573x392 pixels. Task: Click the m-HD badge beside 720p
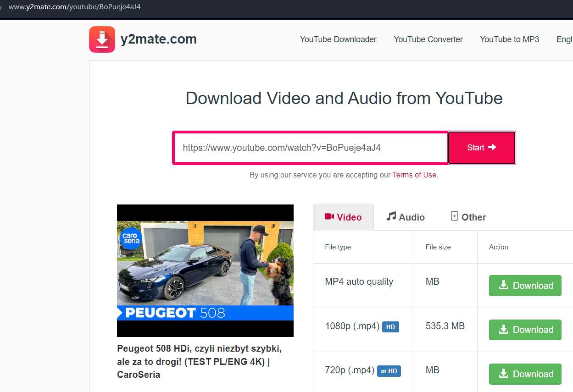pyautogui.click(x=389, y=371)
